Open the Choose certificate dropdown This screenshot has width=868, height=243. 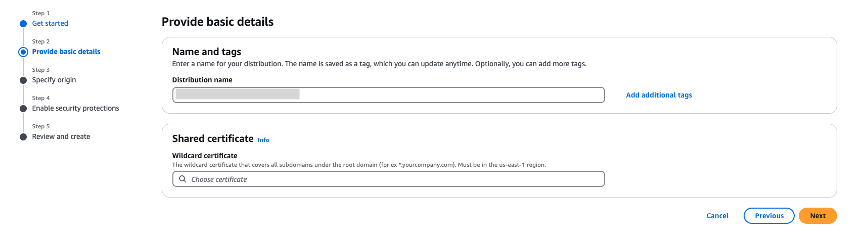[389, 179]
